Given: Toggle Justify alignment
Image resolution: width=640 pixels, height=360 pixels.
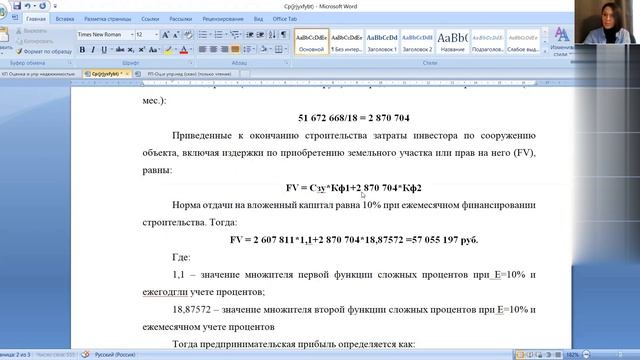Looking at the screenshot, I should coord(236,49).
